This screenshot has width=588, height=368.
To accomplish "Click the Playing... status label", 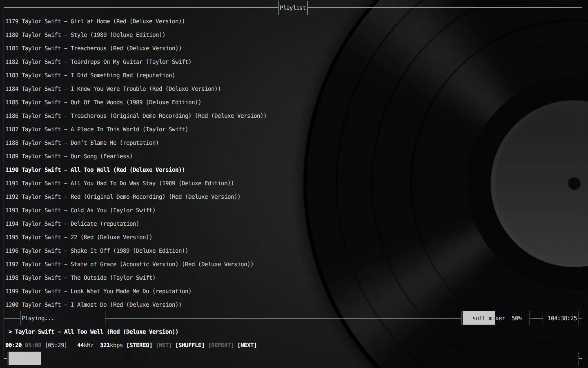I will [x=38, y=318].
